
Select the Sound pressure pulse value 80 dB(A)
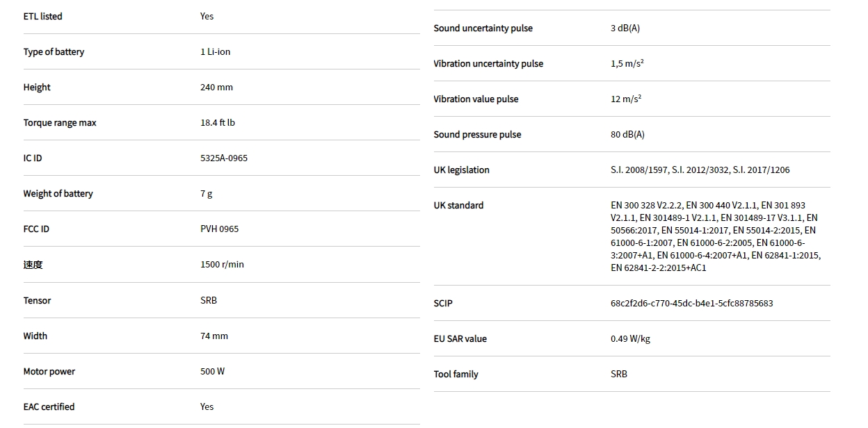(627, 134)
